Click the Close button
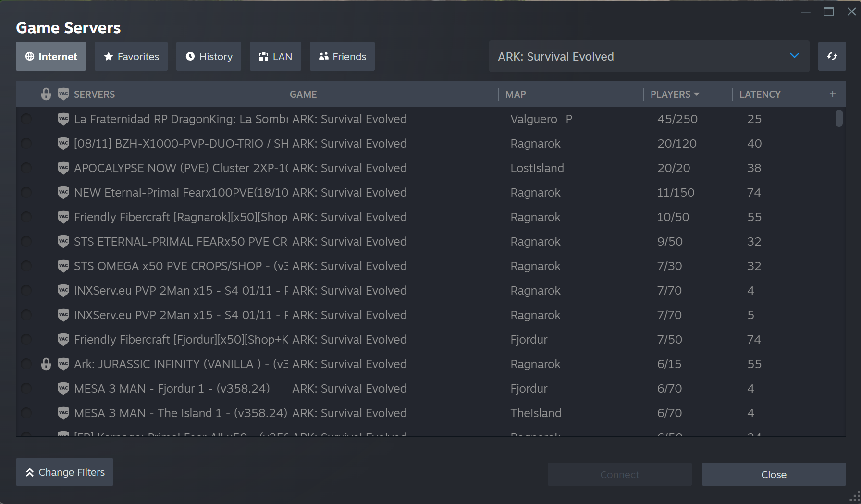 (774, 474)
